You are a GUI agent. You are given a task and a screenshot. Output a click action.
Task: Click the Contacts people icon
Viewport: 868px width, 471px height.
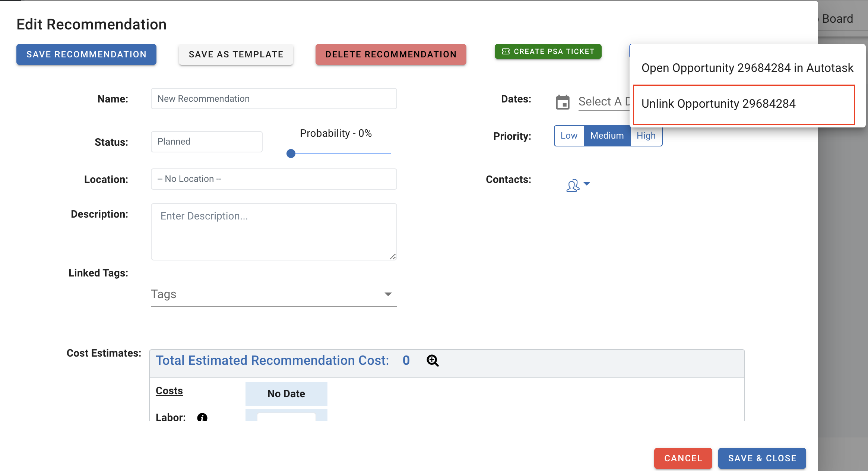coord(573,184)
